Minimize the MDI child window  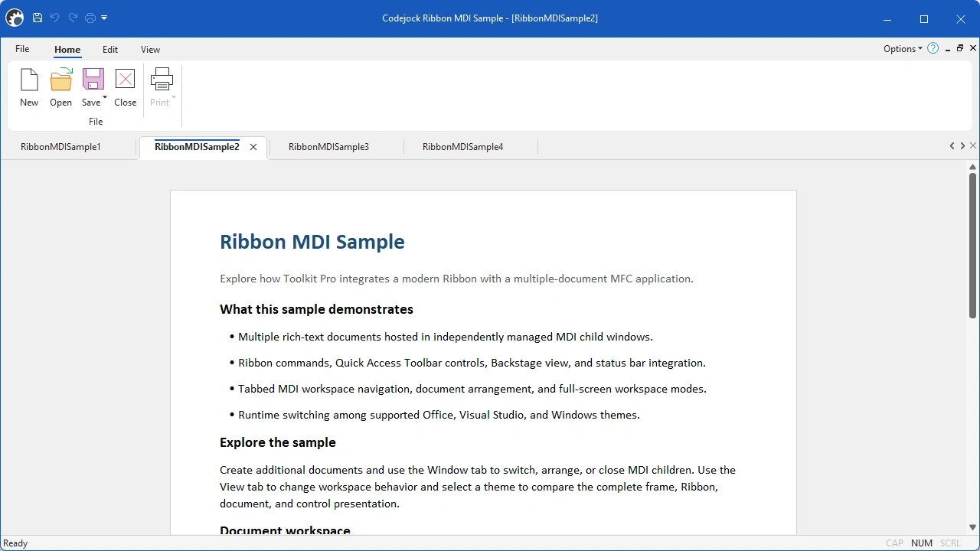tap(948, 49)
